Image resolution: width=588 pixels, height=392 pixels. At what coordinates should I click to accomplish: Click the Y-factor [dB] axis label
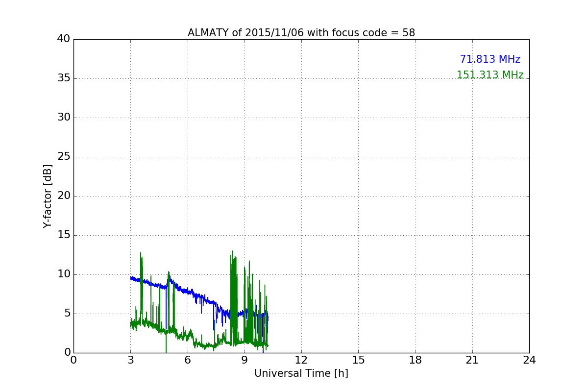tap(48, 196)
